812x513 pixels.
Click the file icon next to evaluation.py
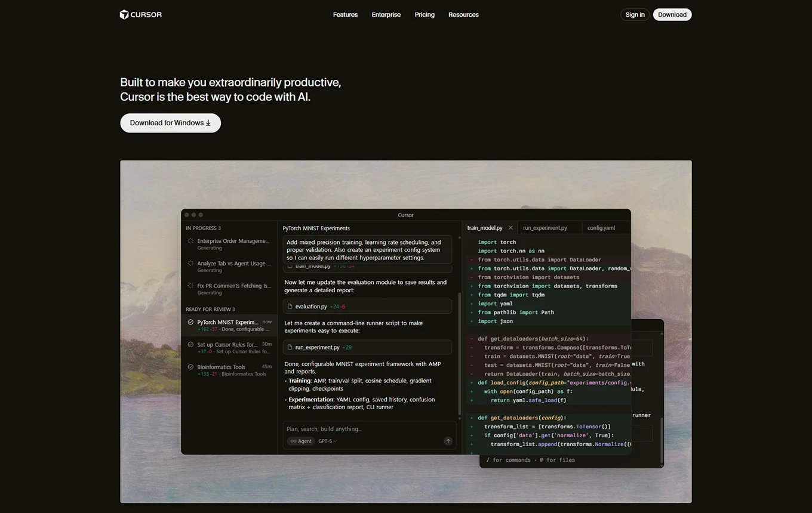[290, 307]
